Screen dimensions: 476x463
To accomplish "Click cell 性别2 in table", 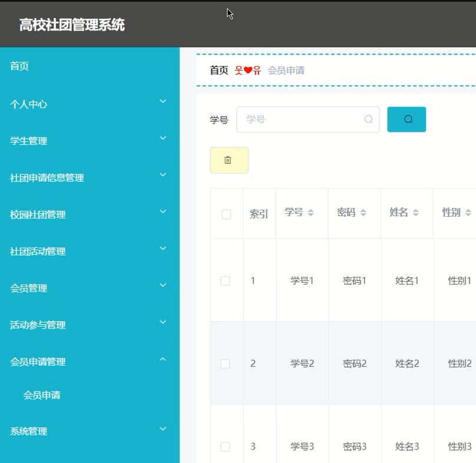I will [460, 363].
